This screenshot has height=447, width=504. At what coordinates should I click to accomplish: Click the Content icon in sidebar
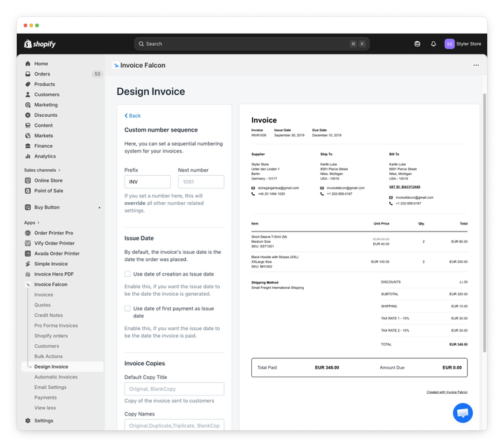[27, 125]
